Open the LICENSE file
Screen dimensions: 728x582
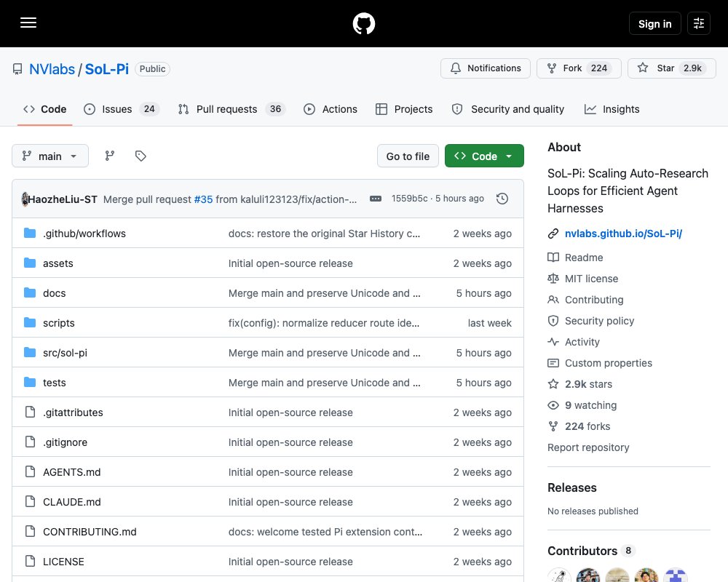[x=63, y=562]
